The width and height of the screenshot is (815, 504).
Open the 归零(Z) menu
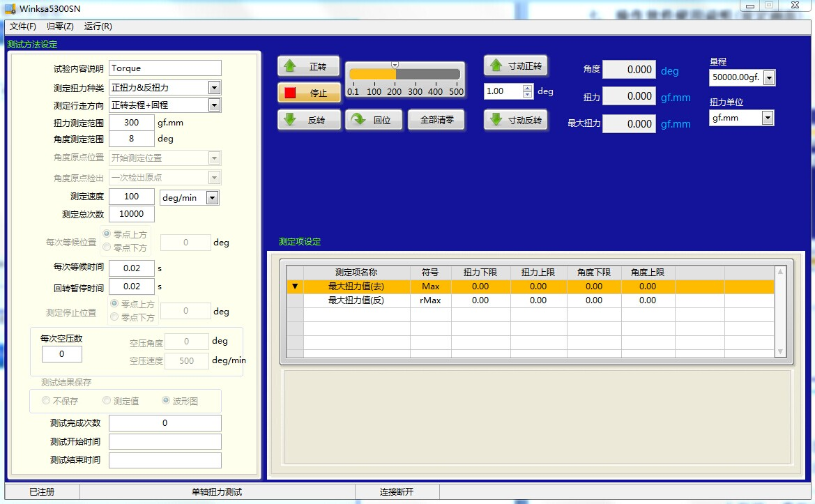coord(60,26)
